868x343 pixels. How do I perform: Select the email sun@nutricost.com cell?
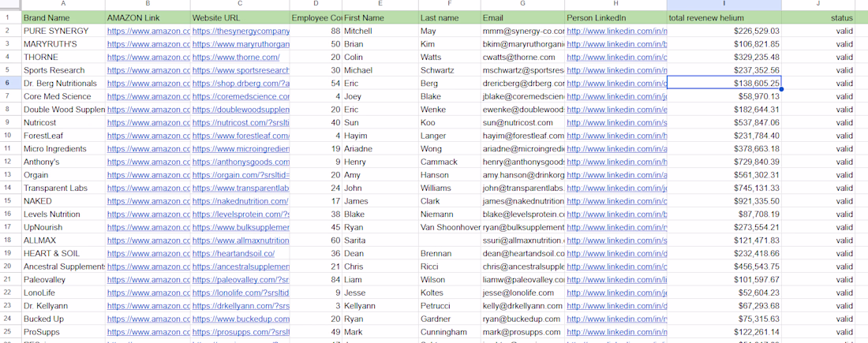[x=522, y=123]
